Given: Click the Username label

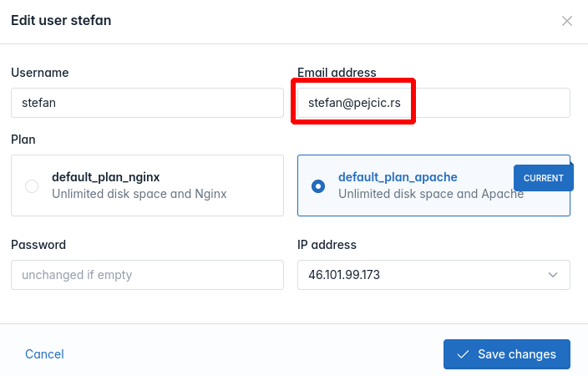Looking at the screenshot, I should tap(40, 73).
